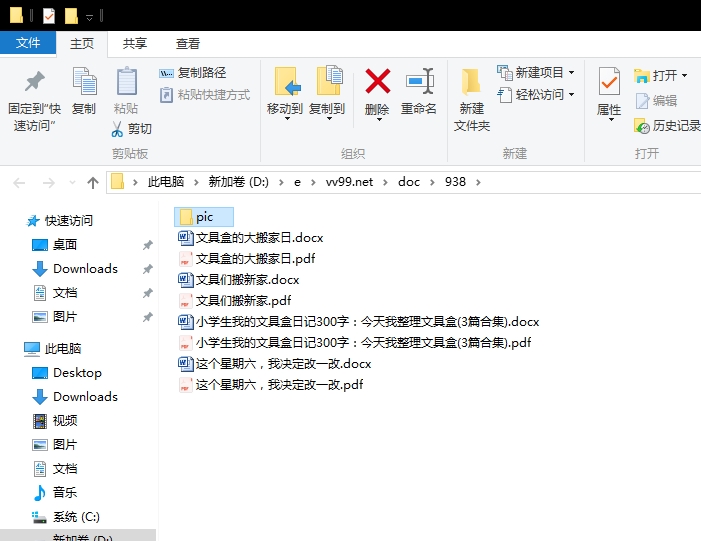Switch to the View (查看) tab
Screen dimensions: 701x541
pyautogui.click(x=187, y=44)
